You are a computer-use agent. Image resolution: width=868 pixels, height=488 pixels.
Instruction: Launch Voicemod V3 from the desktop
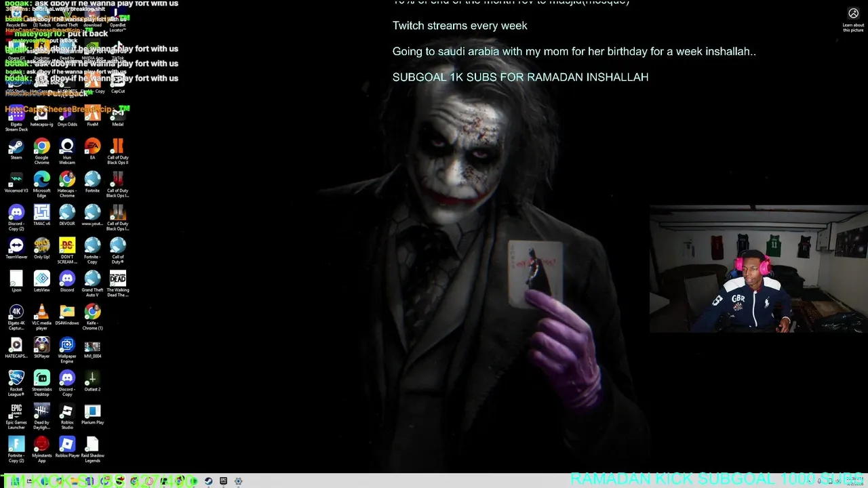click(16, 183)
